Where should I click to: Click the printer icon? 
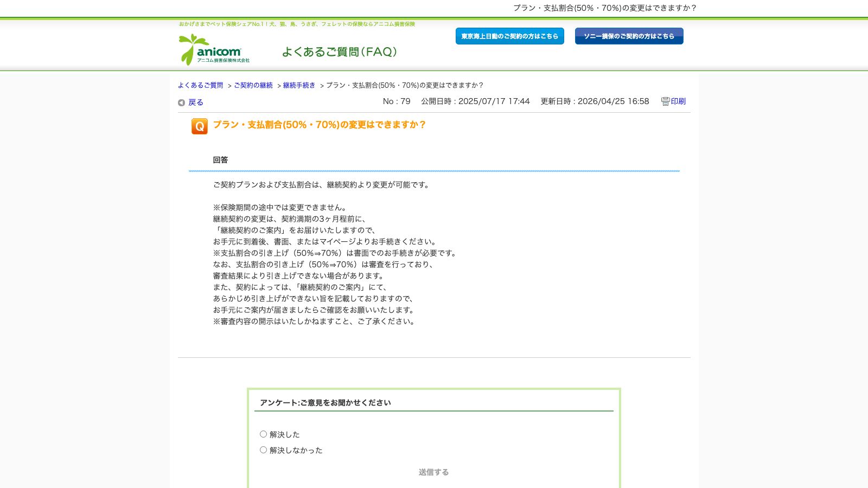click(x=665, y=101)
